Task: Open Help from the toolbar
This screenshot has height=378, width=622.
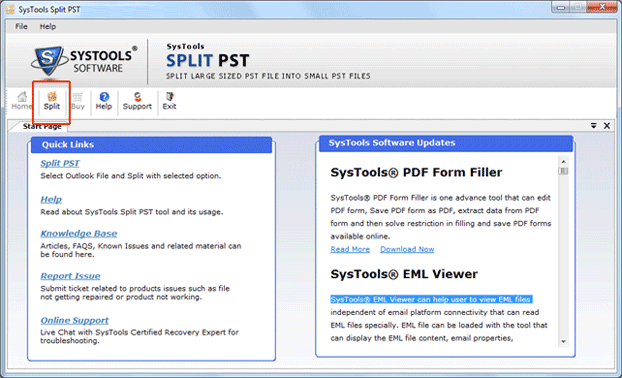Action: 104,101
